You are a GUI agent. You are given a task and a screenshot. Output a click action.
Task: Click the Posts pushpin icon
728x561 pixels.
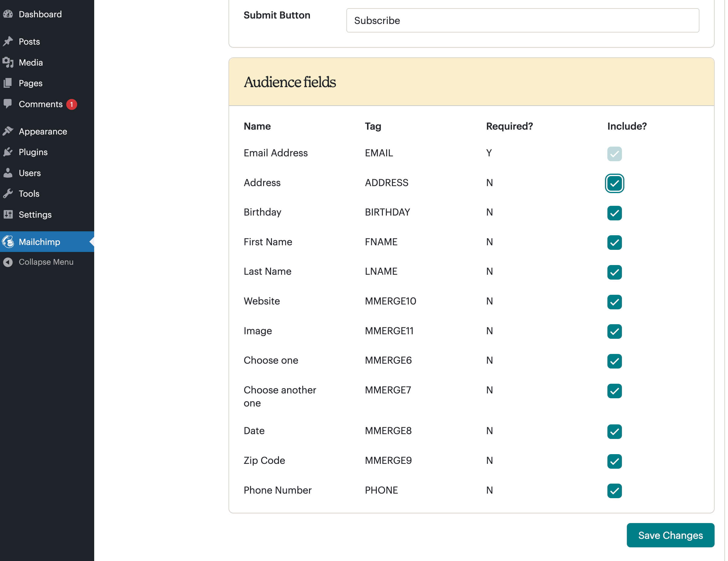tap(8, 41)
